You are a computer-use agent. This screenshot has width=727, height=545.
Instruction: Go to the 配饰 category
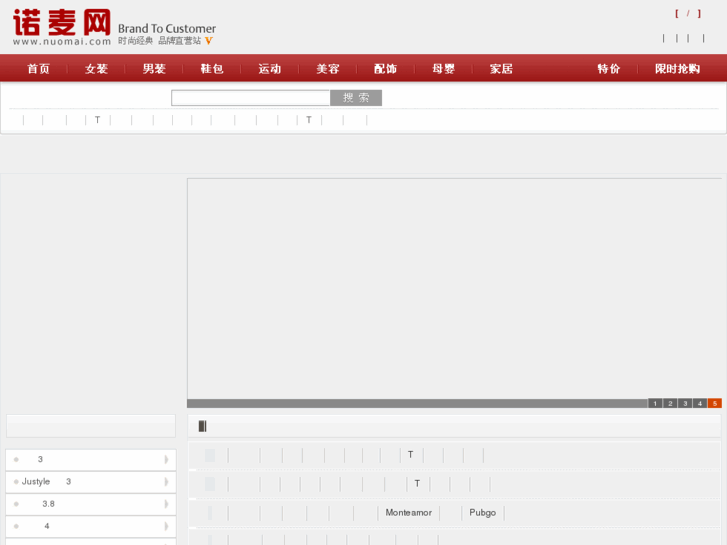tap(385, 69)
